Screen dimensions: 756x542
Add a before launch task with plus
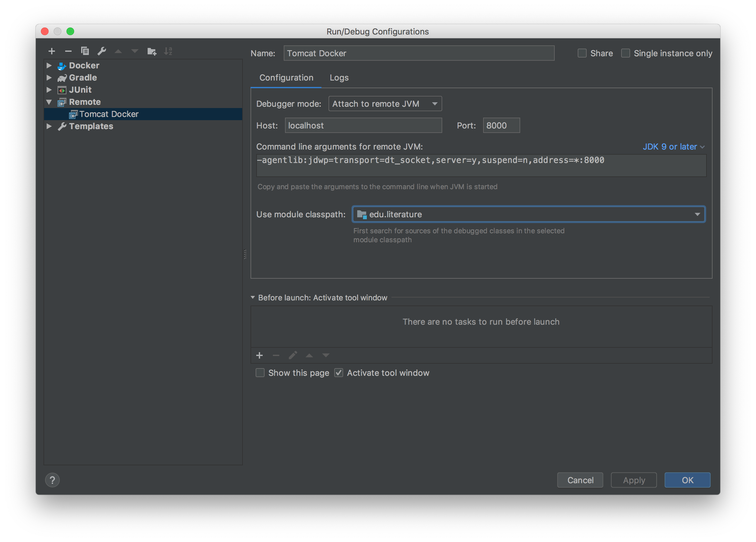pyautogui.click(x=259, y=355)
